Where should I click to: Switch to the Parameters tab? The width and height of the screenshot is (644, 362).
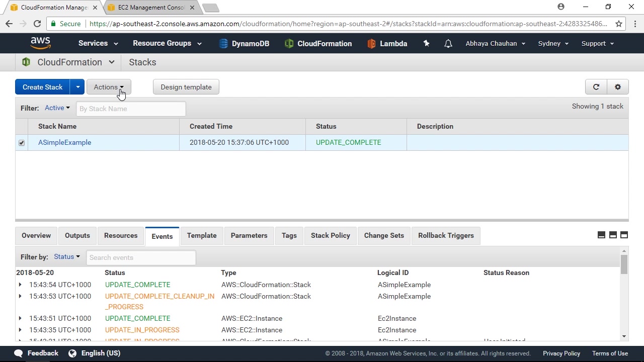tap(249, 236)
